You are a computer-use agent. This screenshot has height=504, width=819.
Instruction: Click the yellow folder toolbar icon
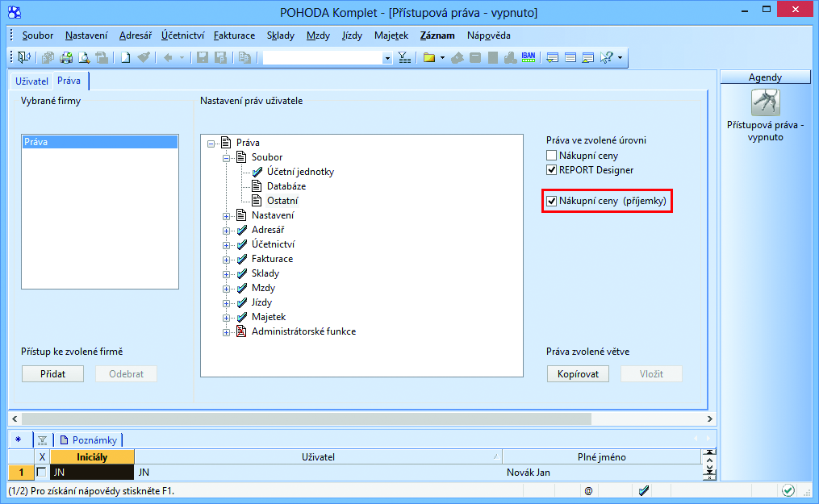click(x=429, y=57)
